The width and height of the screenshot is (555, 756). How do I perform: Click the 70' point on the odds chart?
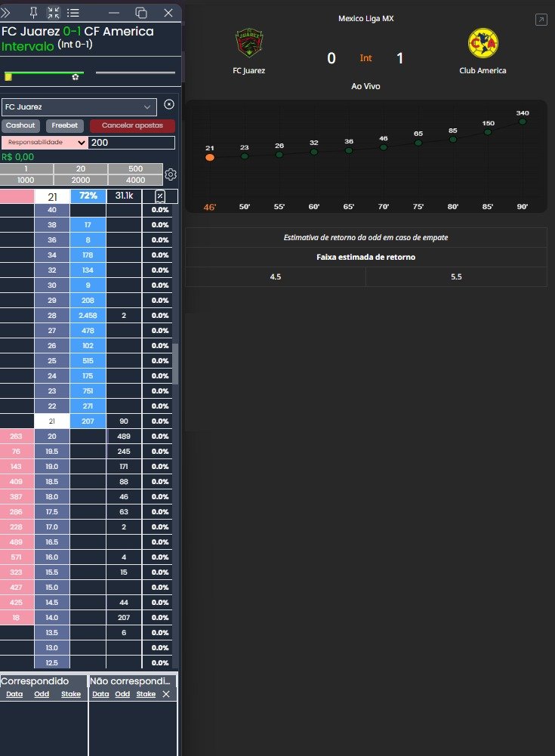(x=384, y=147)
